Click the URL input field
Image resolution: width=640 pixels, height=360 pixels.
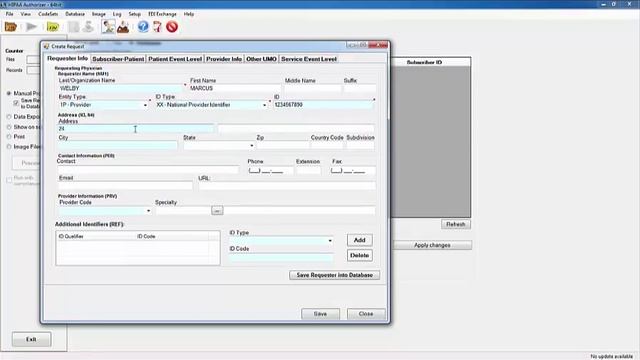(287, 186)
